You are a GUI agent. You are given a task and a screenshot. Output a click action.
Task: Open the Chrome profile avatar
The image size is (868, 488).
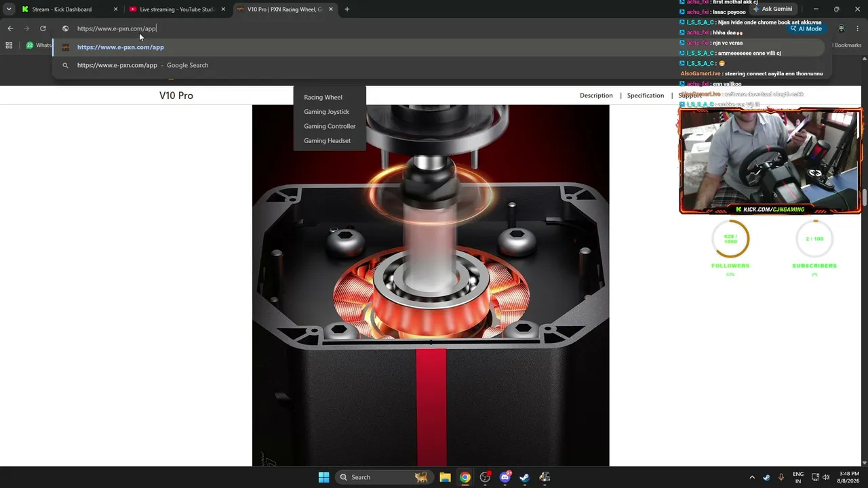842,28
